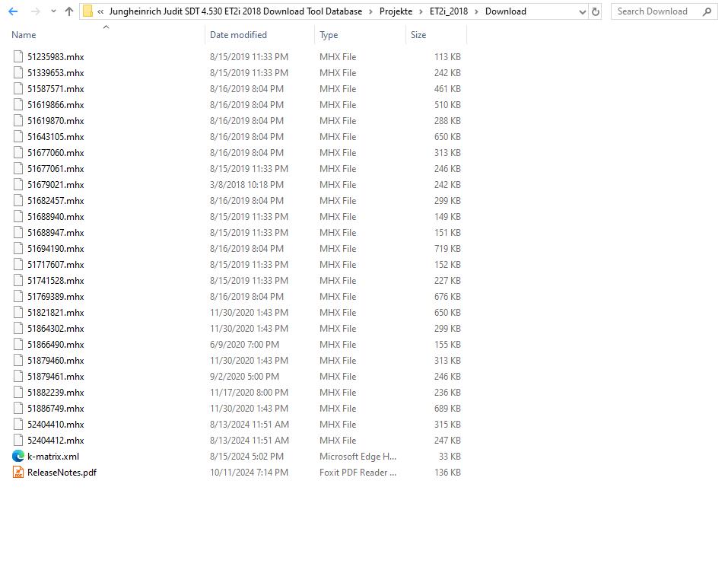Sort by the Size column header

(418, 35)
